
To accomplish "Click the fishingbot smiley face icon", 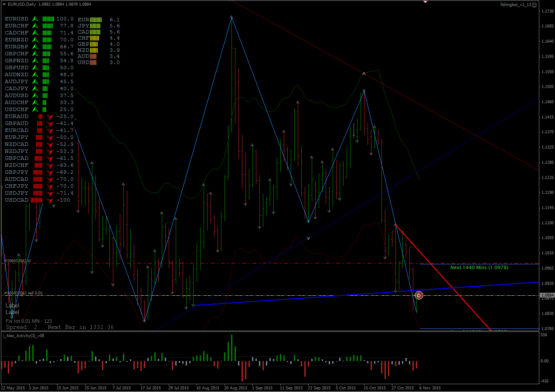I will click(535, 4).
